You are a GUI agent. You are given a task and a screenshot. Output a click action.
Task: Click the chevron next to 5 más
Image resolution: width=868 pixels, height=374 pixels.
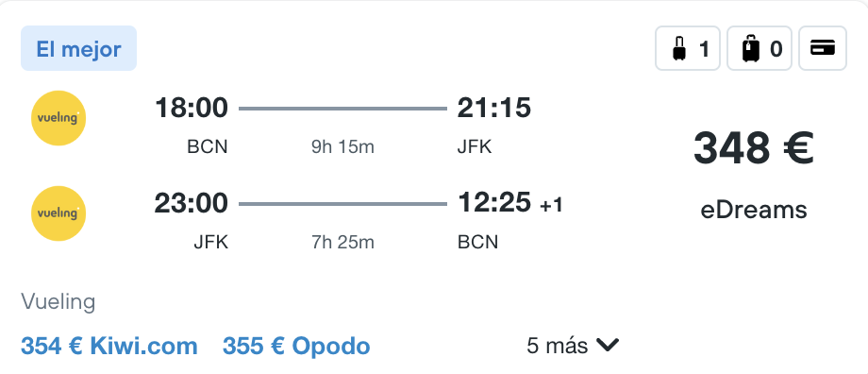click(608, 346)
